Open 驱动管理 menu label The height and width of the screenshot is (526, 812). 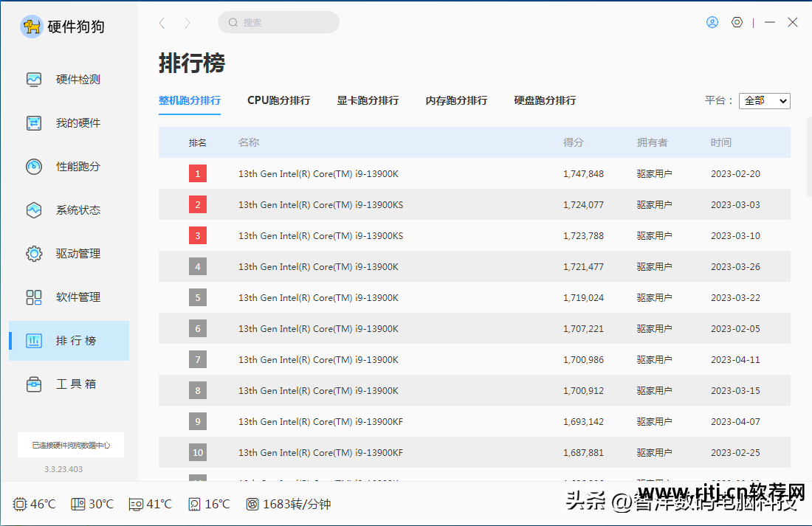(x=78, y=253)
